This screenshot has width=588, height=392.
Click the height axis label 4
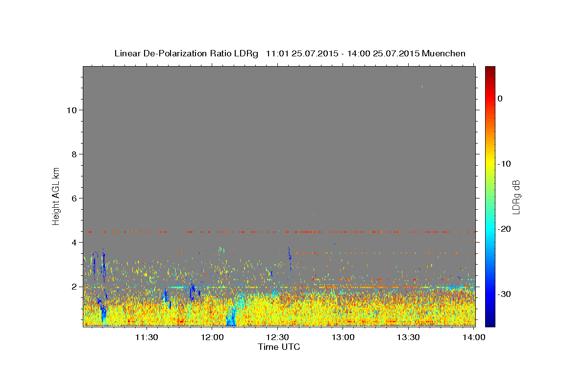73,243
